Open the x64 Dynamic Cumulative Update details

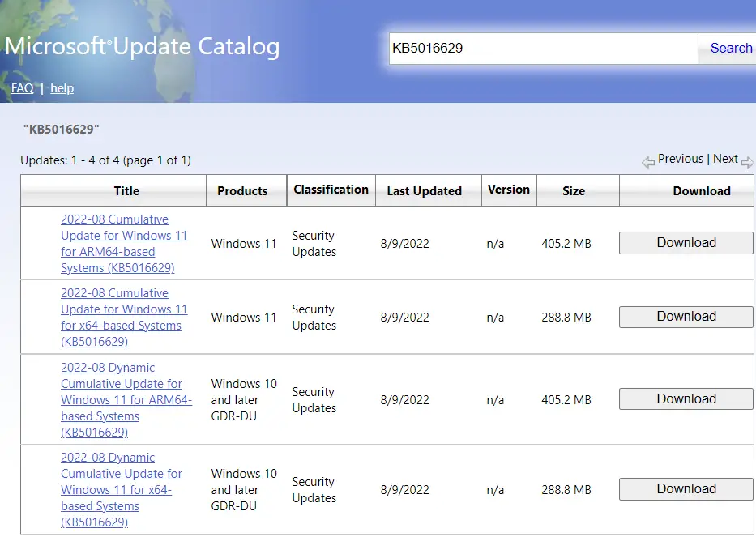click(x=126, y=489)
